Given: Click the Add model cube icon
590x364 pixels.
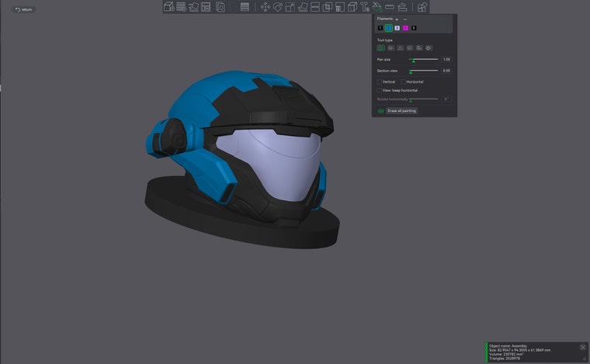Looking at the screenshot, I should pos(169,7).
